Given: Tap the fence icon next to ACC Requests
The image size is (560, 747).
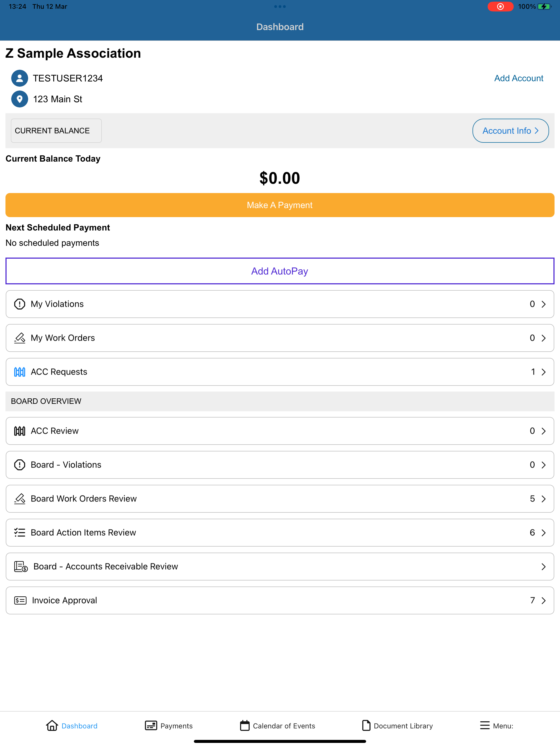Looking at the screenshot, I should point(20,372).
